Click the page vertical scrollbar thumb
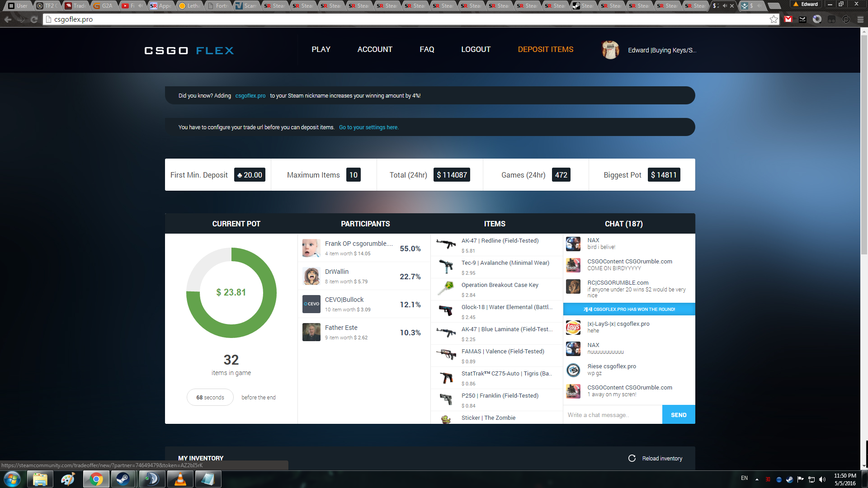This screenshot has height=488, width=868. (864, 145)
